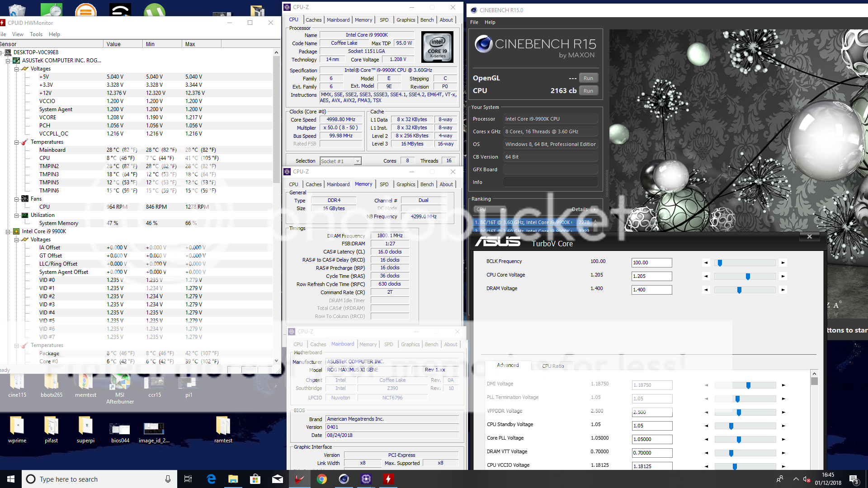This screenshot has height=488, width=868.
Task: Open Microsoft Store from the taskbar
Action: (x=255, y=479)
